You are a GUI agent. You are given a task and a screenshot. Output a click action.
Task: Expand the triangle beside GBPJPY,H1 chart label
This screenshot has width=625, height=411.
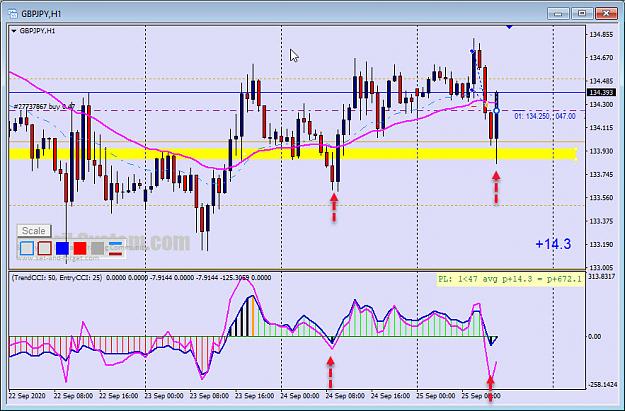tap(14, 31)
